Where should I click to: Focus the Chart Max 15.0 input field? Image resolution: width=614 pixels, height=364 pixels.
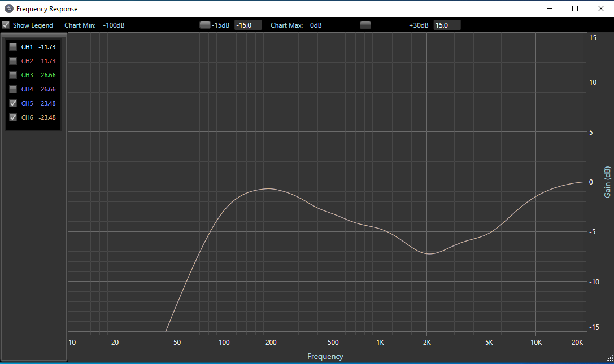[x=446, y=25]
